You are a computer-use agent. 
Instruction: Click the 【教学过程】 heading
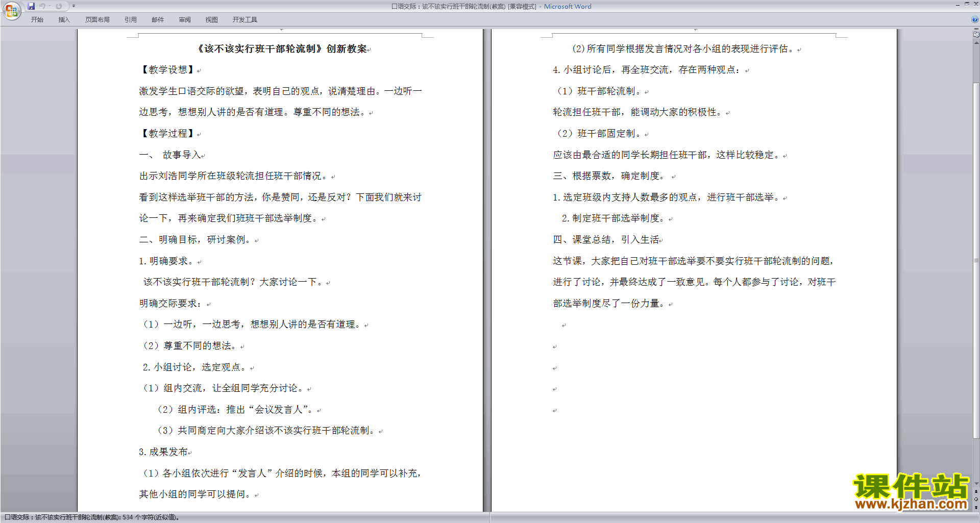tap(168, 134)
